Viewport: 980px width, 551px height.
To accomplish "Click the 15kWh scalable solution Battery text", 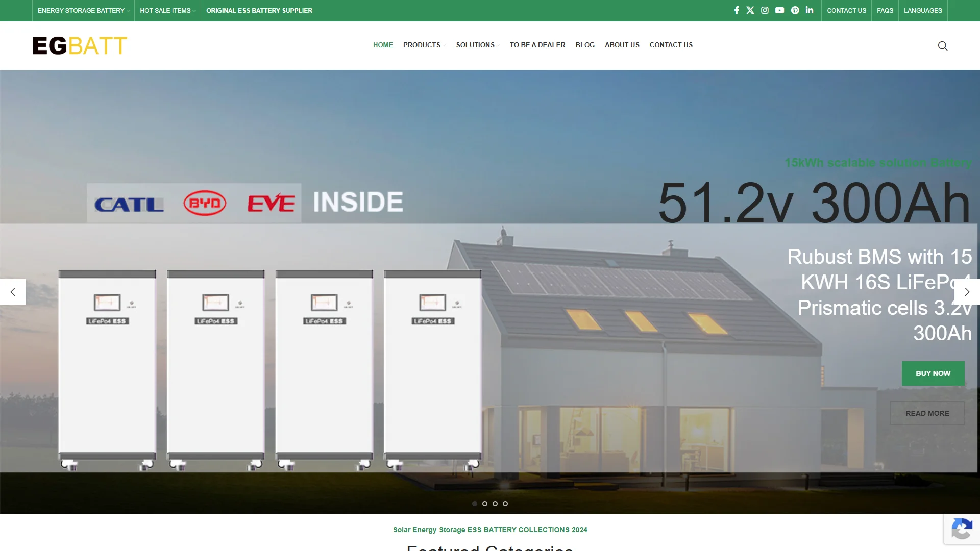I will pyautogui.click(x=878, y=163).
